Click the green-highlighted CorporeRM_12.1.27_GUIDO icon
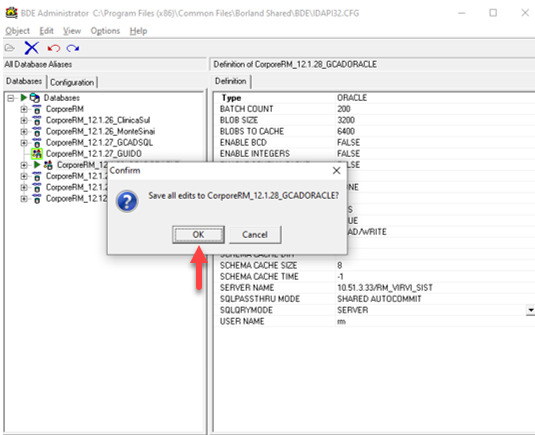Viewport: 535px width, 435px height. [37, 154]
